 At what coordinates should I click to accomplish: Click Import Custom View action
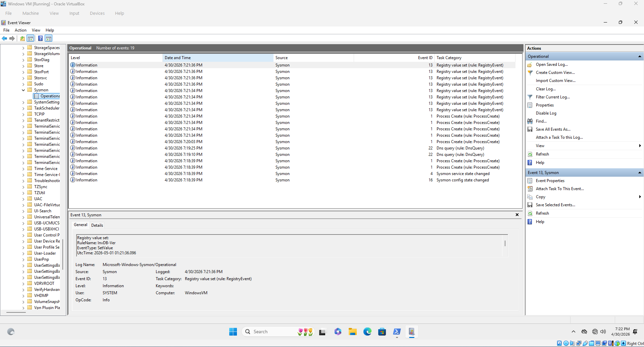(555, 81)
